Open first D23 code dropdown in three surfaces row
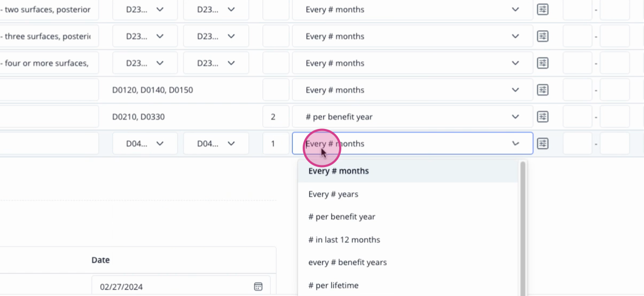This screenshot has width=644, height=296. pyautogui.click(x=145, y=36)
